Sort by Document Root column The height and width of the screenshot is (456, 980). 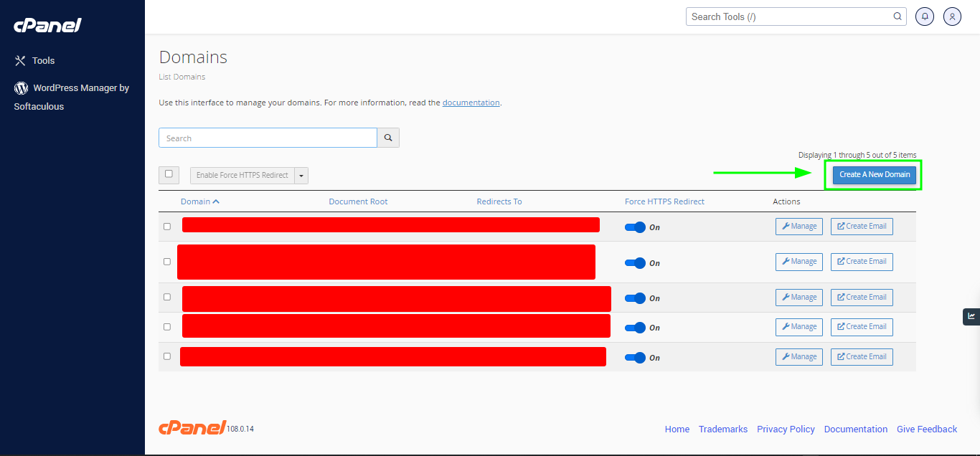tap(358, 201)
